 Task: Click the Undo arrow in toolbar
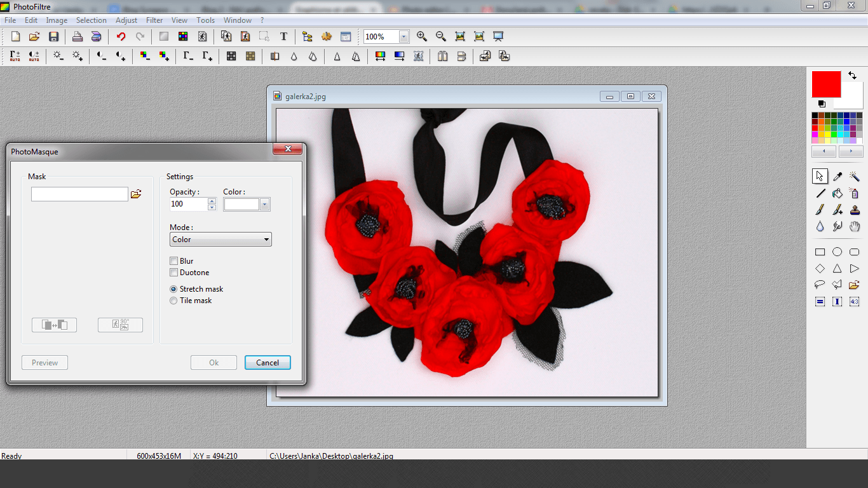[x=121, y=37]
